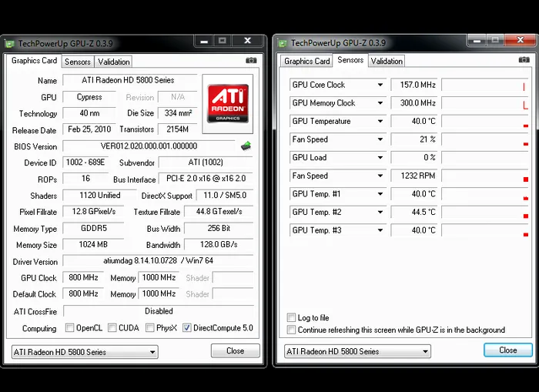This screenshot has height=392, width=539.
Task: Toggle the OpenCL checkbox
Action: pyautogui.click(x=69, y=328)
